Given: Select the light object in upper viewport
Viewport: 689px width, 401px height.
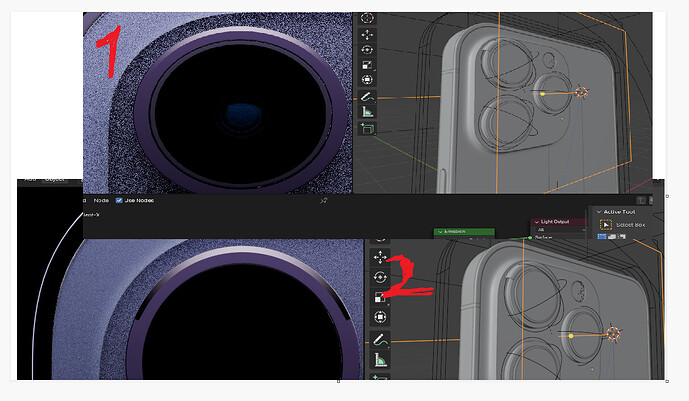Looking at the screenshot, I should [581, 93].
